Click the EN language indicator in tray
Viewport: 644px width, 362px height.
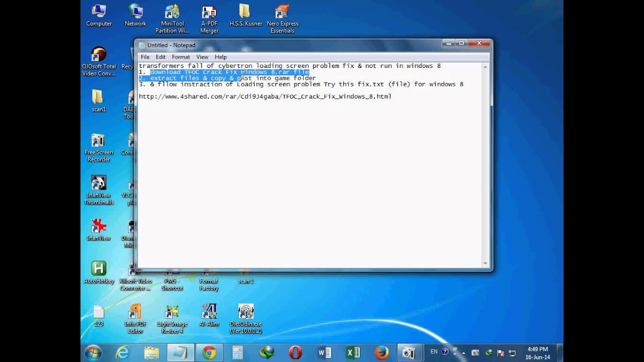pos(434,352)
